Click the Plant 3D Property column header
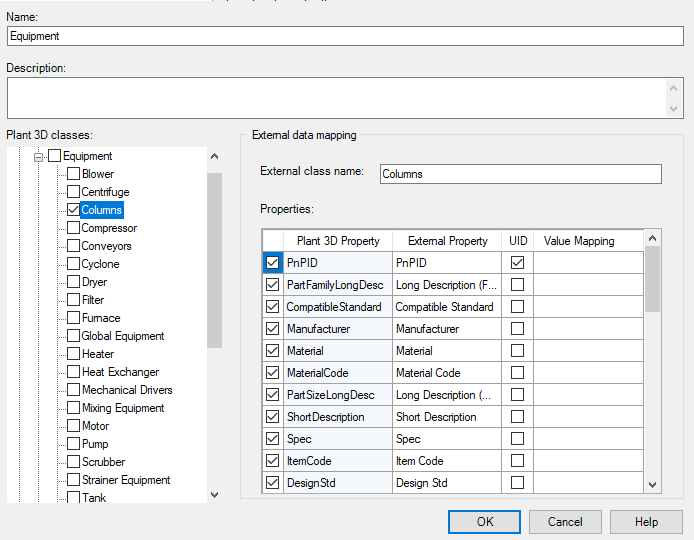 (x=338, y=241)
